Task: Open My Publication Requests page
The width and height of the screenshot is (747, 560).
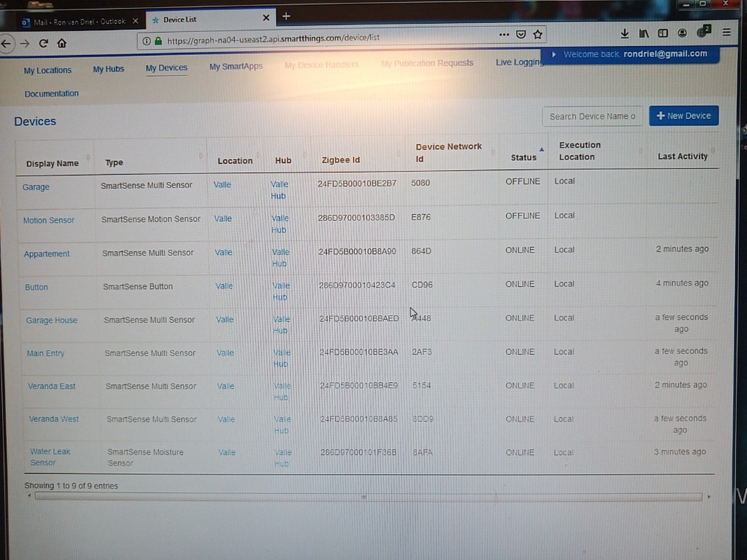Action: coord(427,63)
